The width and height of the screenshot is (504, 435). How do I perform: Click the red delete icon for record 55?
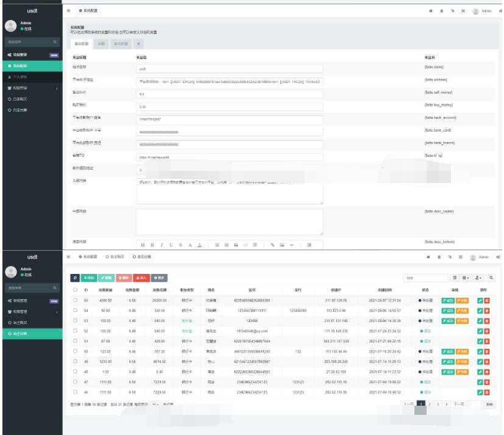click(486, 301)
